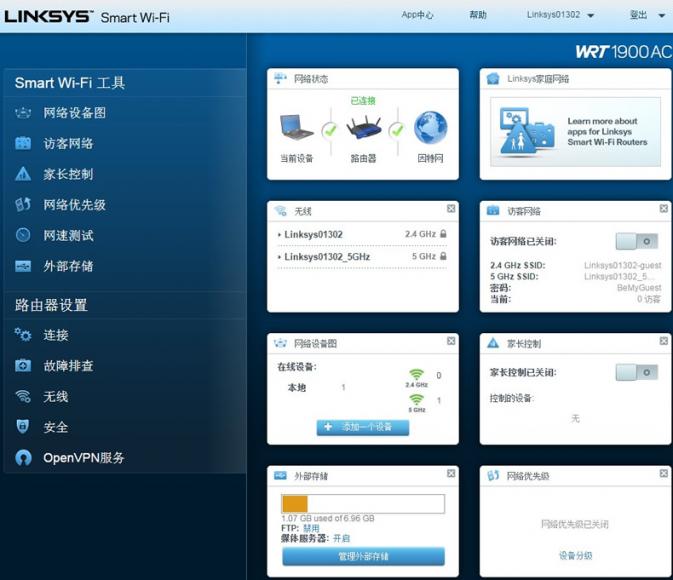This screenshot has width=673, height=580.
Task: Click the 5 GHz wifi signal icon
Action: pos(416,400)
